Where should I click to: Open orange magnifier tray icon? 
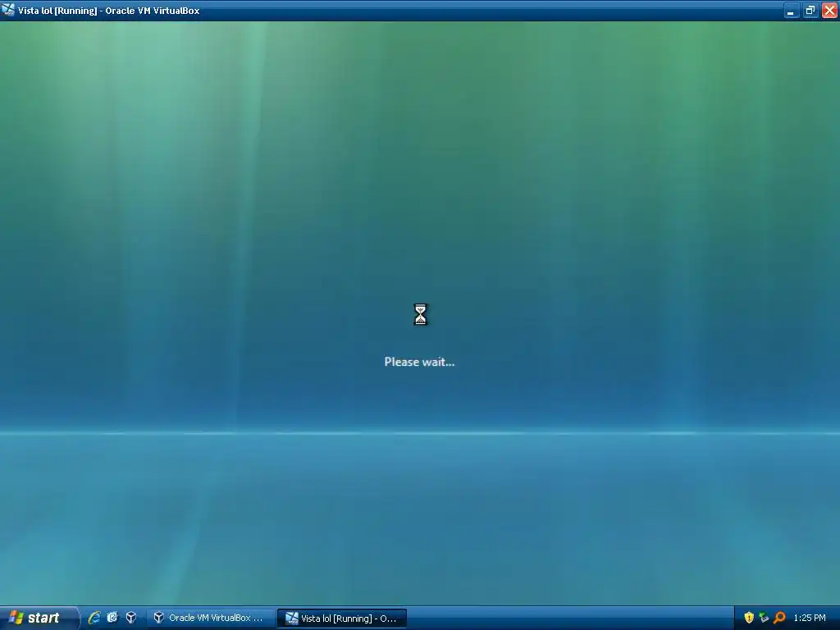[779, 618]
